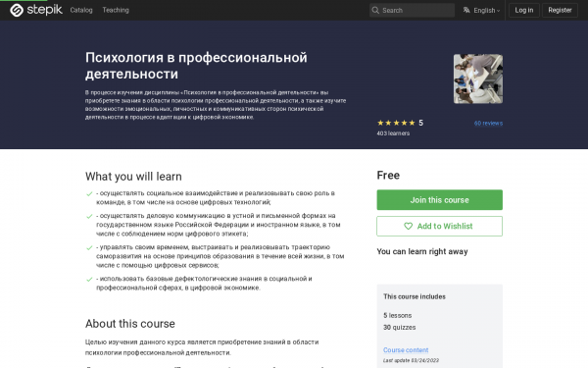Click the list item 'управлять своим временем'

coord(220,256)
